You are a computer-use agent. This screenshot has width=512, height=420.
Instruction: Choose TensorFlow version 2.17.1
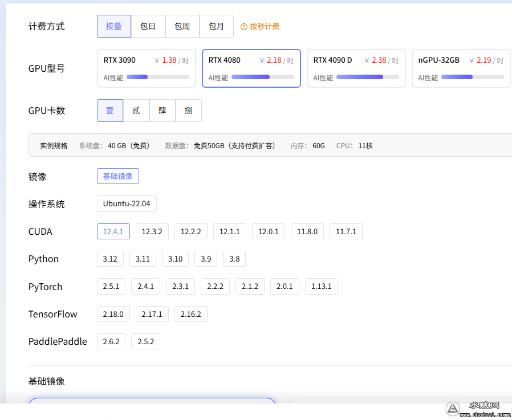[152, 314]
